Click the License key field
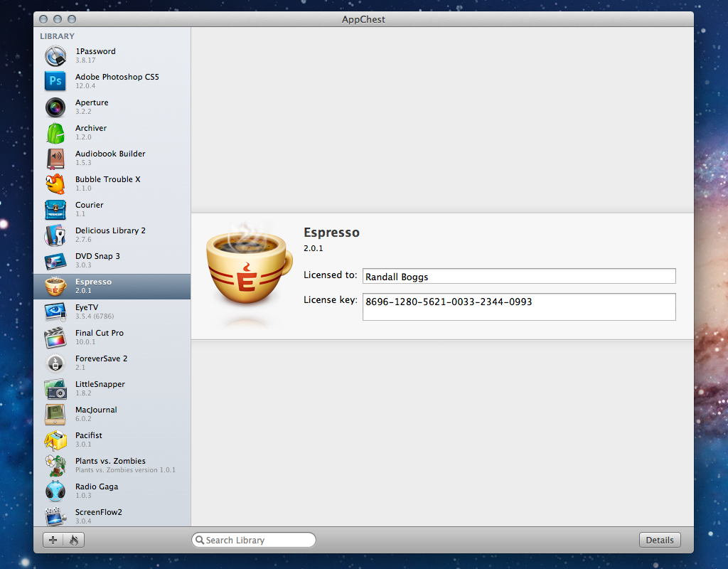This screenshot has width=728, height=569. pos(518,307)
